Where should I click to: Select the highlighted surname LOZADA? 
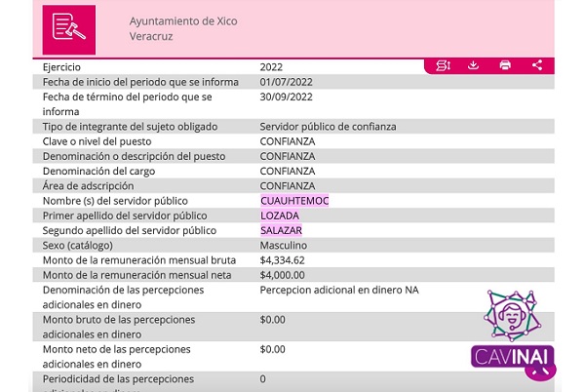point(280,216)
